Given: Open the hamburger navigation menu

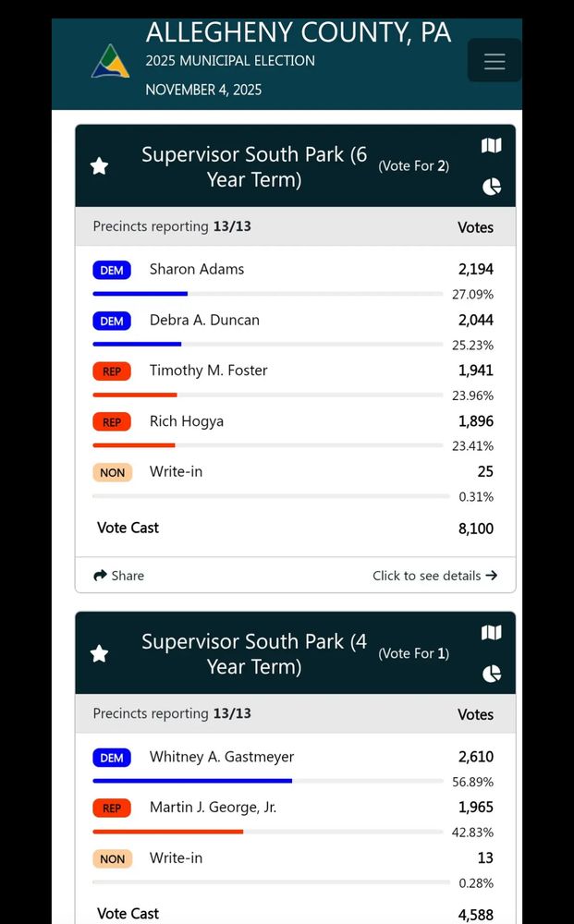Looking at the screenshot, I should [495, 60].
